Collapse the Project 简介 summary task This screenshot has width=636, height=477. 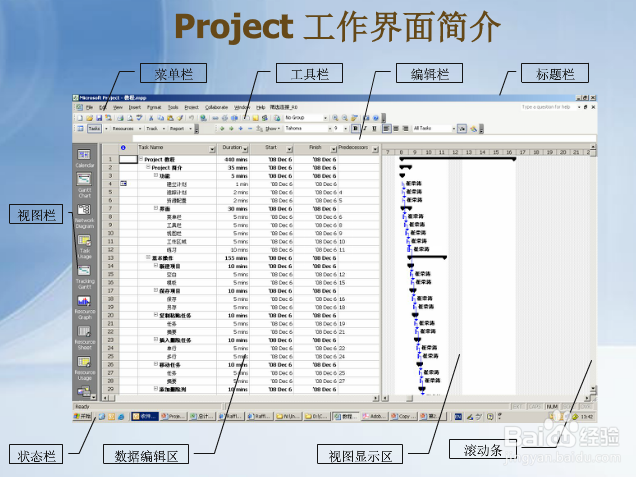tap(148, 167)
